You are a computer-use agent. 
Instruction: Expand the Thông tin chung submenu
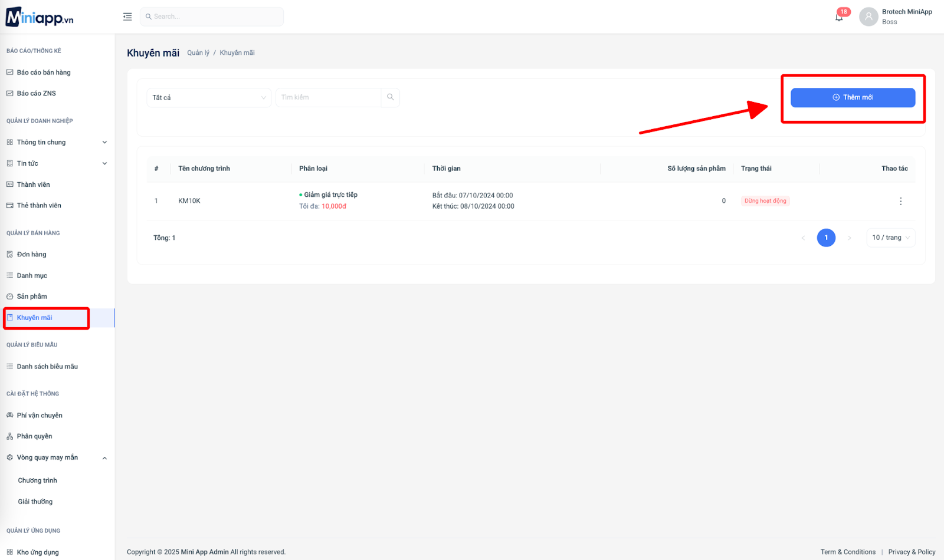point(104,142)
